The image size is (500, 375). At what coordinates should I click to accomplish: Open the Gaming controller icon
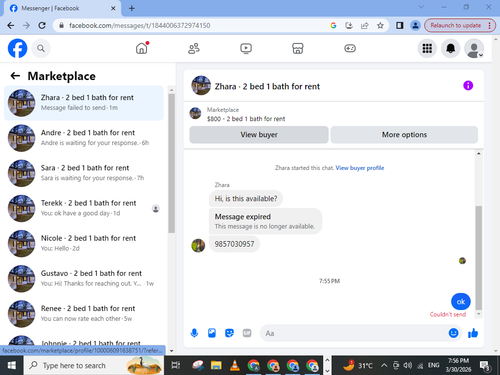(x=350, y=49)
